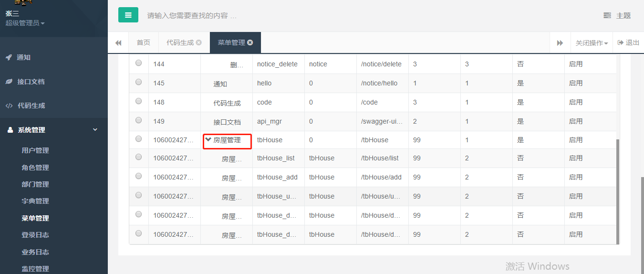Click the leaf icon beside 接口文档

point(9,82)
